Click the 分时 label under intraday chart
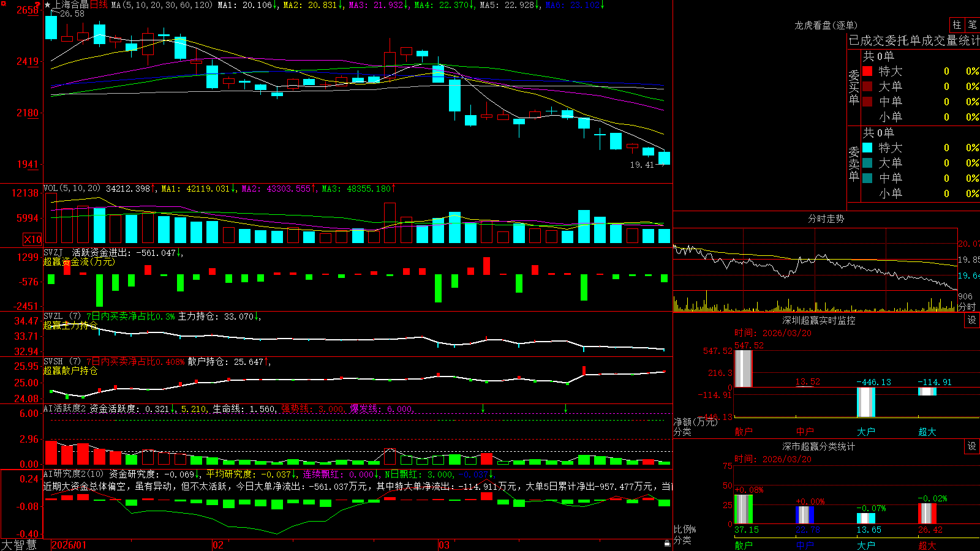 coord(967,307)
